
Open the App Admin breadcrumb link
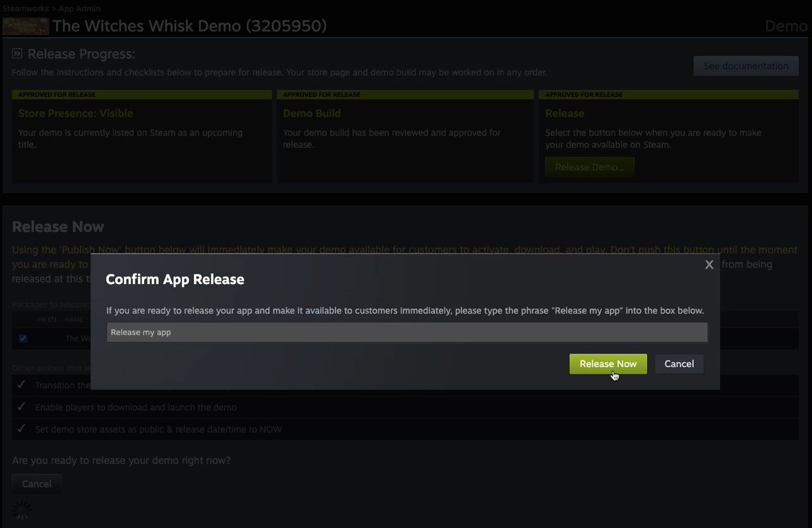(x=79, y=9)
